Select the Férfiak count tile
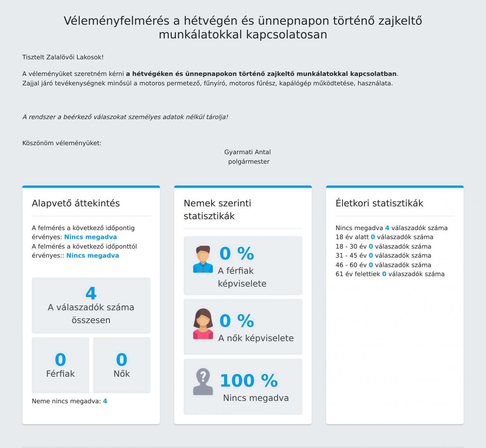The width and height of the screenshot is (486, 448). tap(61, 365)
